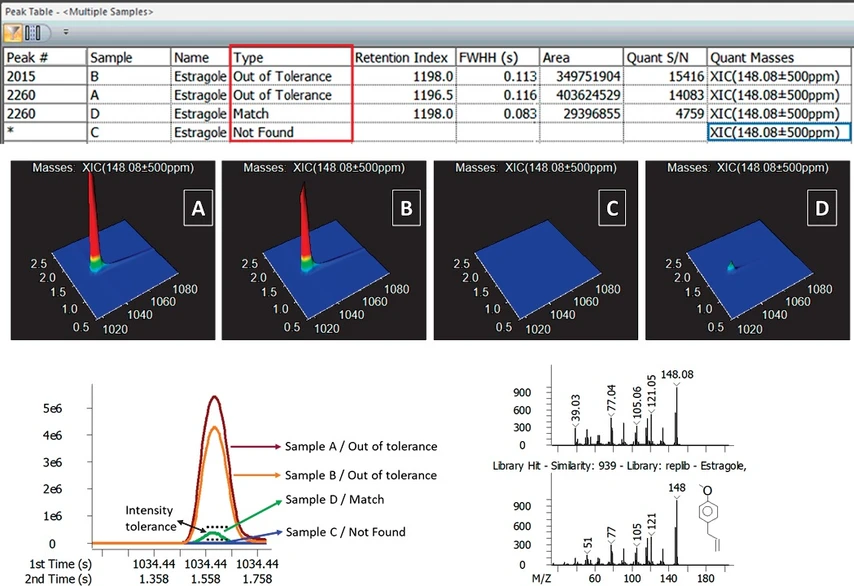Select the row for Sample B
Viewport: 854px width, 586px height.
(x=128, y=76)
